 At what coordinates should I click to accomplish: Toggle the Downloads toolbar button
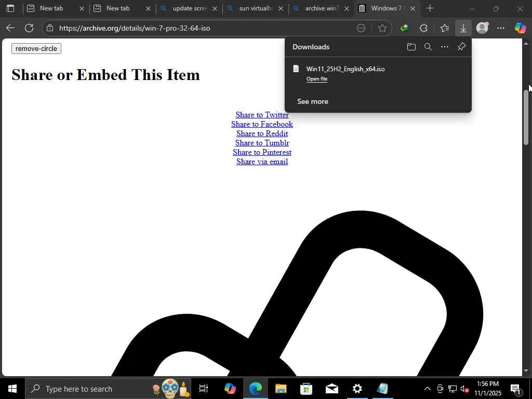pos(463,28)
